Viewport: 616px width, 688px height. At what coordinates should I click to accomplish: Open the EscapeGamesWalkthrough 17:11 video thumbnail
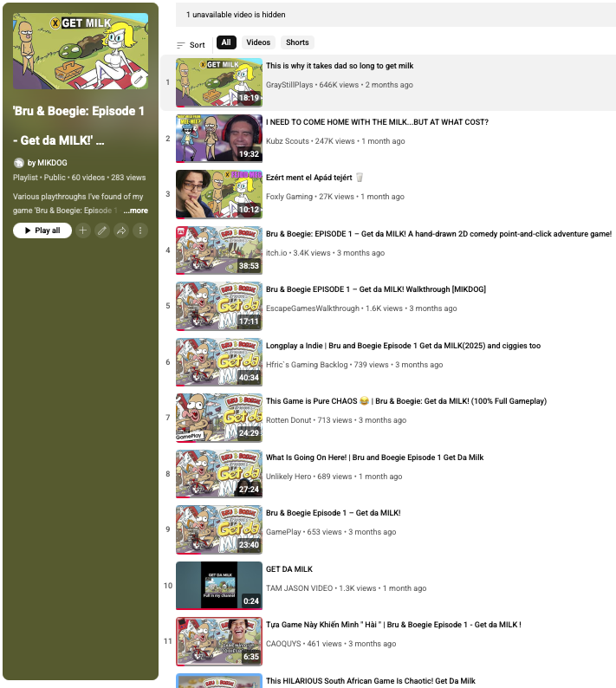(x=219, y=306)
